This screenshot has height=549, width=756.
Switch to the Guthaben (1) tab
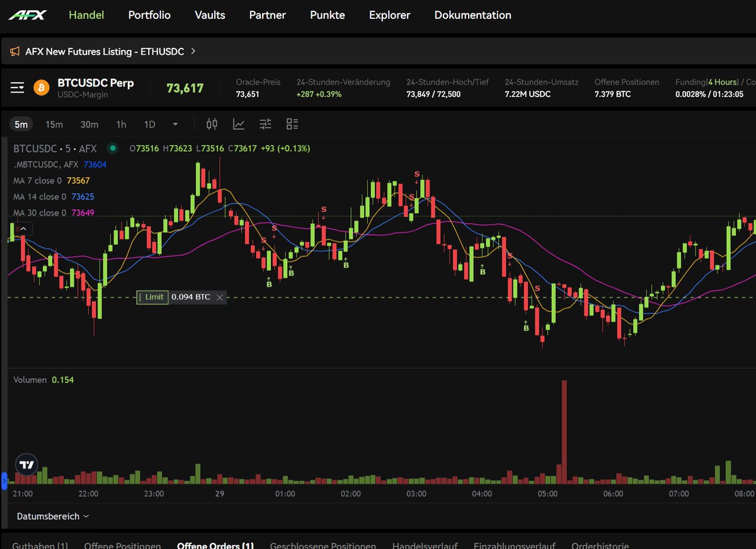pos(40,545)
